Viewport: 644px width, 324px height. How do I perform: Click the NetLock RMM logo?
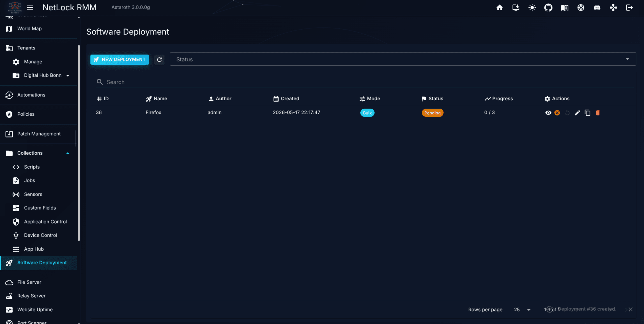click(x=15, y=7)
